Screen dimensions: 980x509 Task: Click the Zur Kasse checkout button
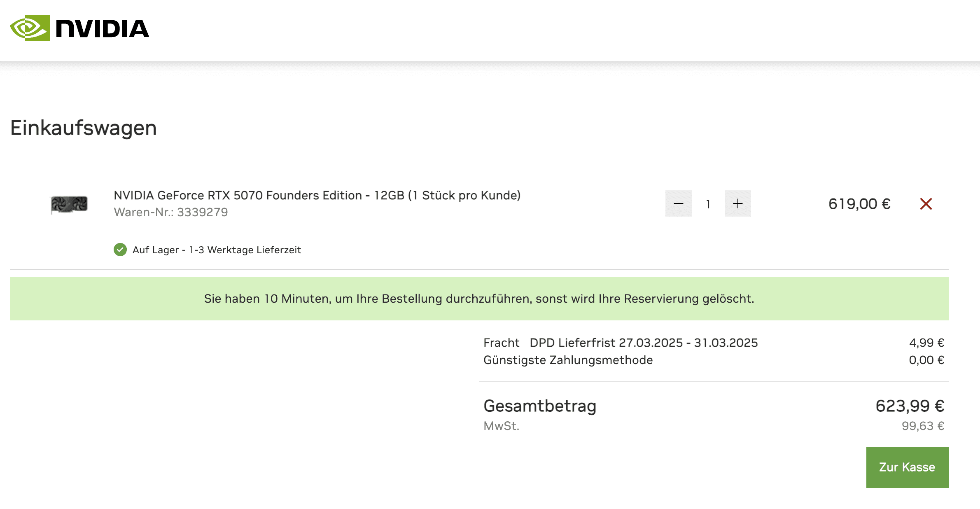tap(907, 467)
